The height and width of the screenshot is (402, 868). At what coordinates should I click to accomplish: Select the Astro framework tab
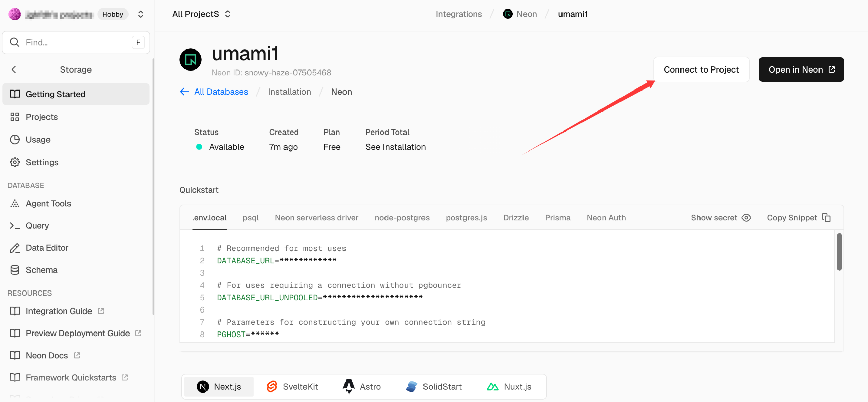[362, 387]
